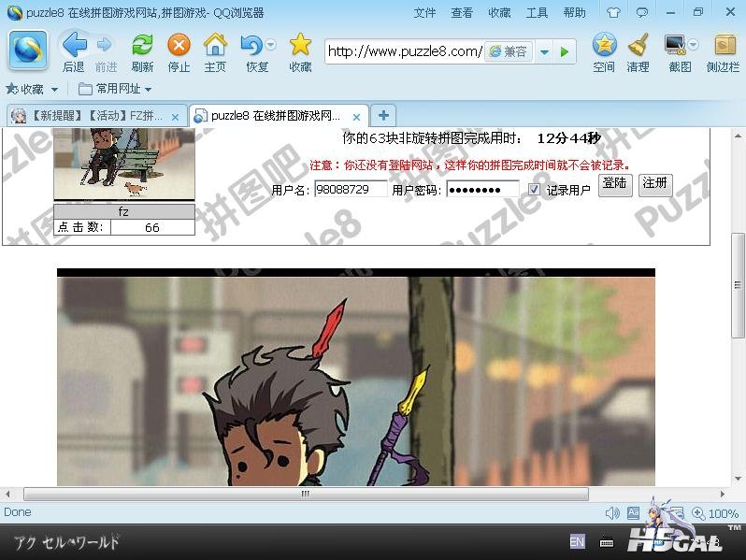Click the Screenshot (截图) icon
The height and width of the screenshot is (560, 746).
pos(675,45)
